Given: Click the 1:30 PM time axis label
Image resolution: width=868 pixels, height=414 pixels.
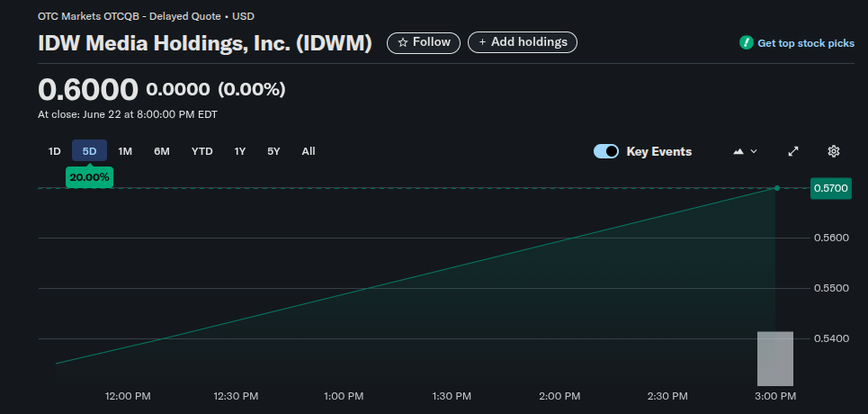Looking at the screenshot, I should click(452, 396).
